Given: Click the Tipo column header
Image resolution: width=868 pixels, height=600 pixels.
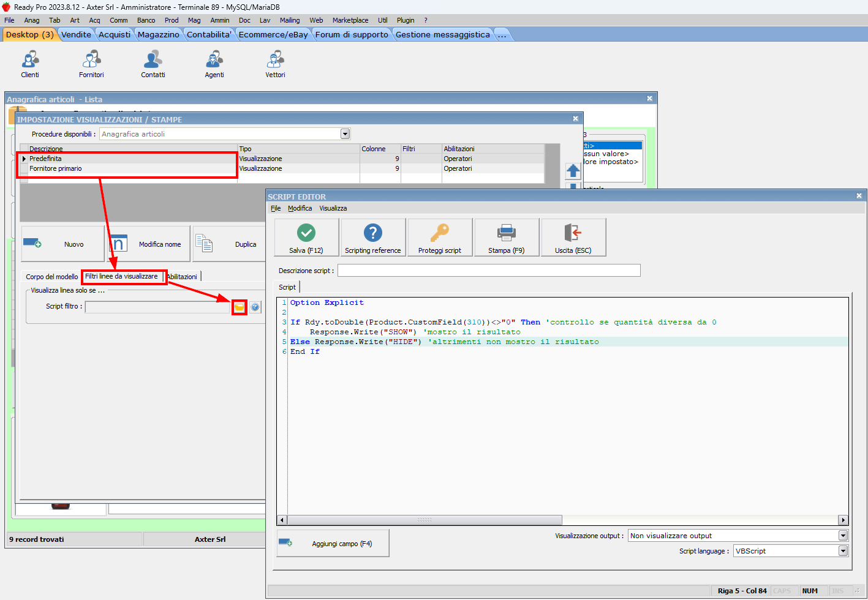Looking at the screenshot, I should (298, 149).
